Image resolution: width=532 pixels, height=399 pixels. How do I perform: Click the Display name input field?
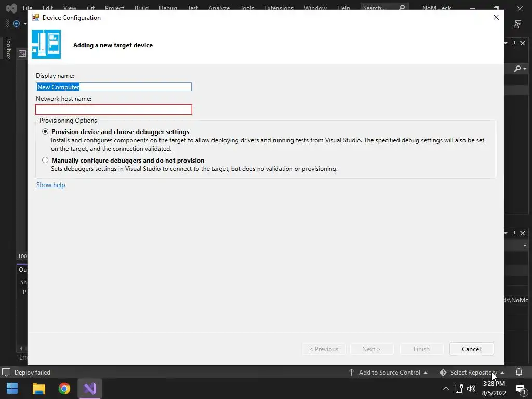(114, 87)
